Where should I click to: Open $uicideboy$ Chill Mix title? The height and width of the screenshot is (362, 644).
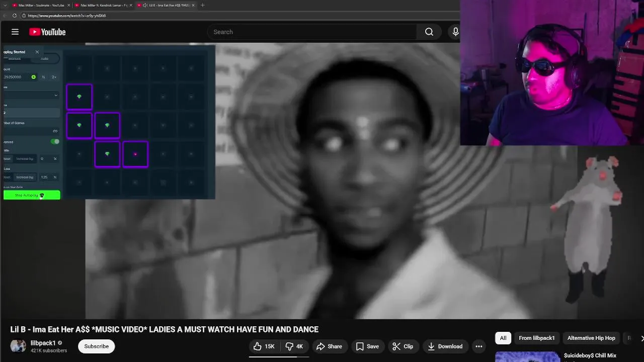click(590, 355)
